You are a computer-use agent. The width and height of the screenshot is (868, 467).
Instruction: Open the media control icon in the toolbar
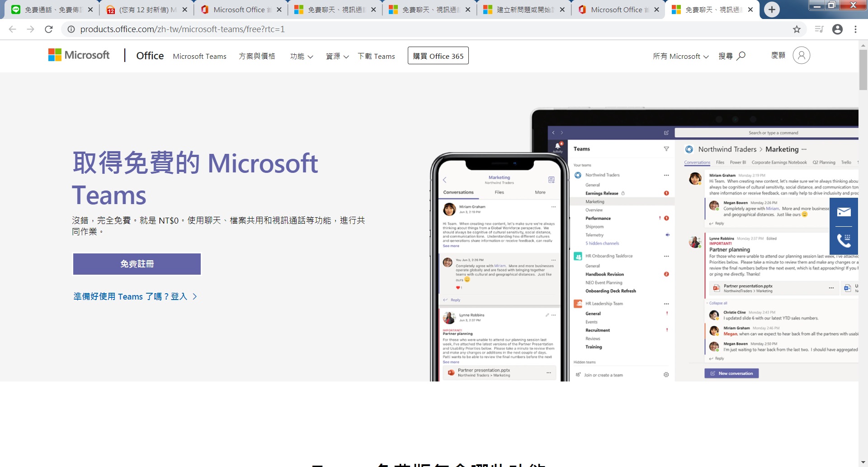pyautogui.click(x=819, y=29)
